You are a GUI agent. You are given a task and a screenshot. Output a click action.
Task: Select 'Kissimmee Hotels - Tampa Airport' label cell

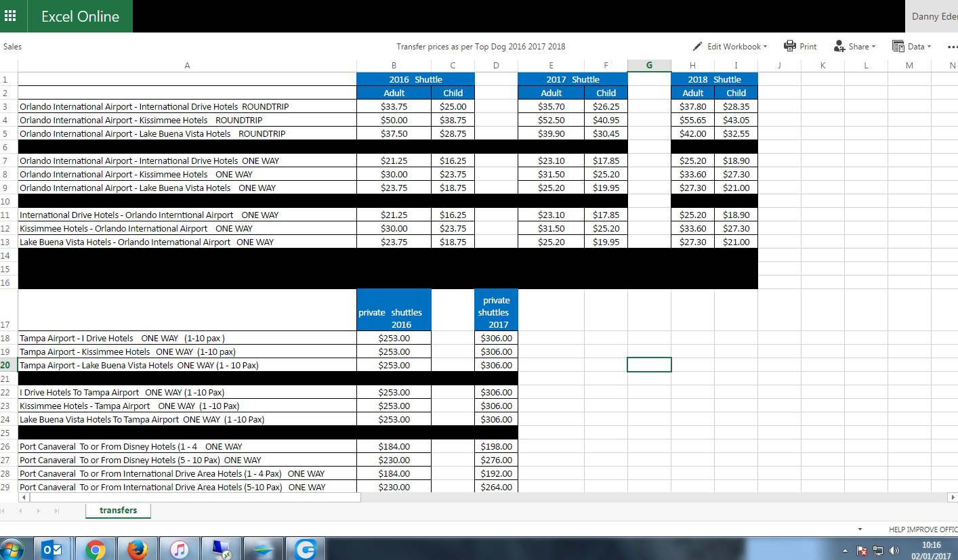click(188, 406)
